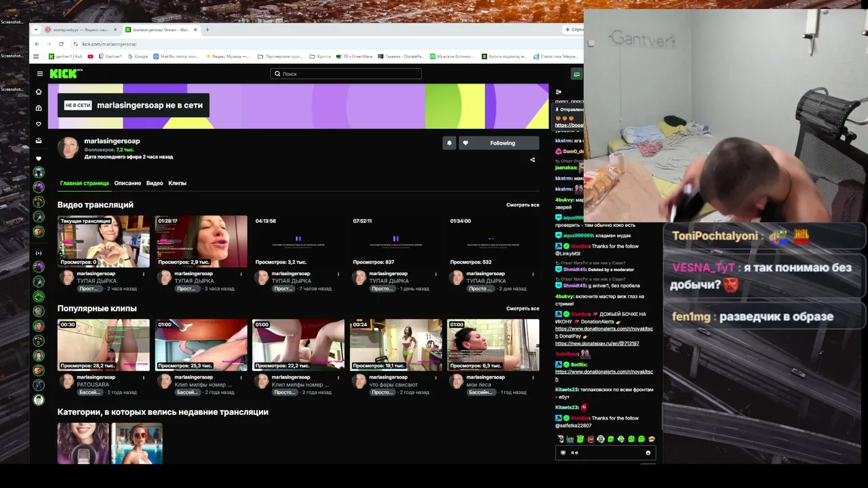Open the Mail.Ru bookmark
Screen dimensions: 868x488
pos(176,56)
